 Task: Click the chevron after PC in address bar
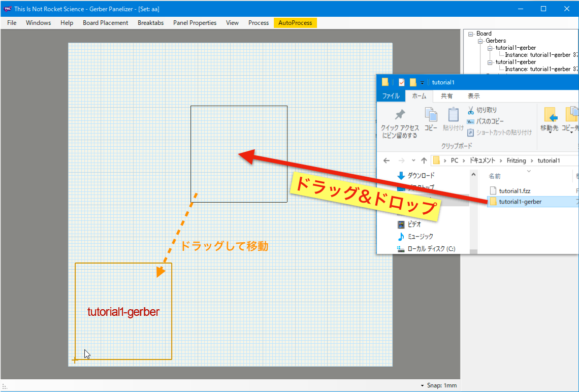[x=464, y=160]
